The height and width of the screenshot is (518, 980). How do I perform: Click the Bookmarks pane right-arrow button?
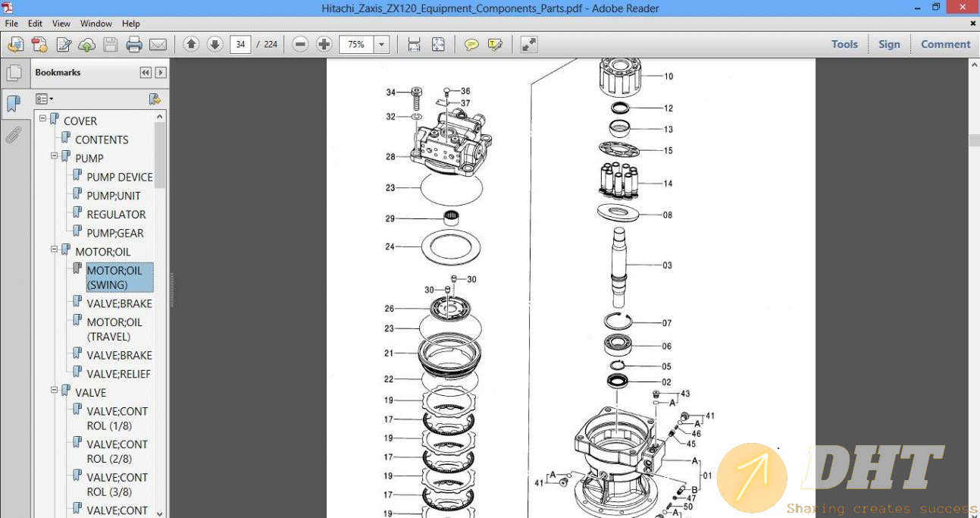point(161,73)
